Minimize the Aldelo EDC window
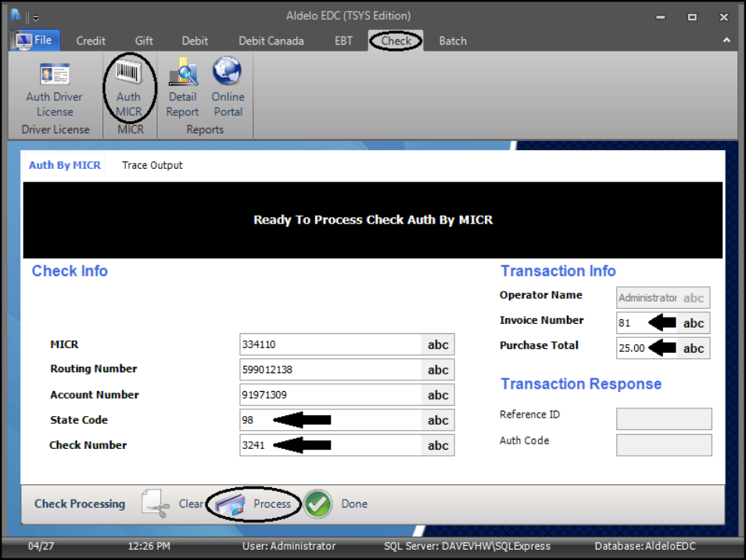The image size is (746, 560). [660, 17]
